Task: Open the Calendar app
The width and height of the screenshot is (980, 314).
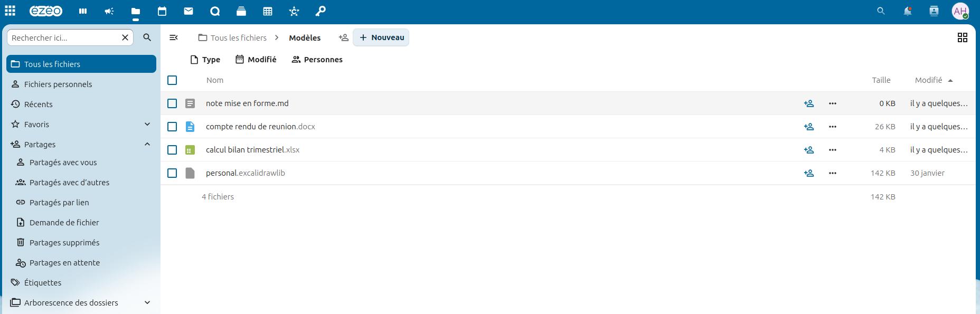Action: pyautogui.click(x=162, y=11)
